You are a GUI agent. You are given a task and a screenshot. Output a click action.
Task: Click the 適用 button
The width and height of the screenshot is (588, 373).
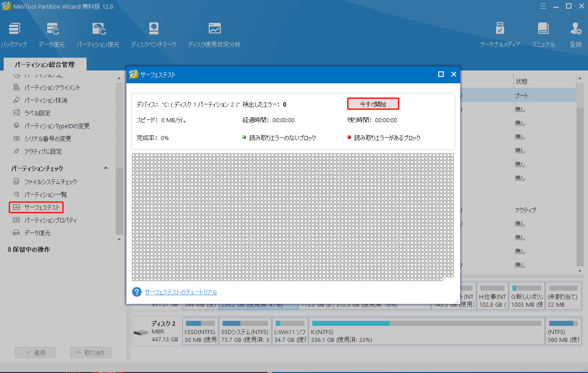[35, 352]
